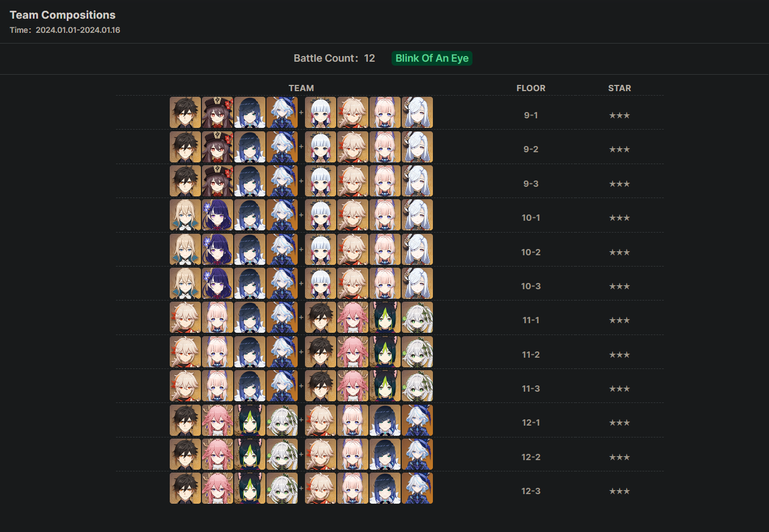The height and width of the screenshot is (532, 769).
Task: Select Nahida's portrait in the 11-2 row
Action: (417, 352)
